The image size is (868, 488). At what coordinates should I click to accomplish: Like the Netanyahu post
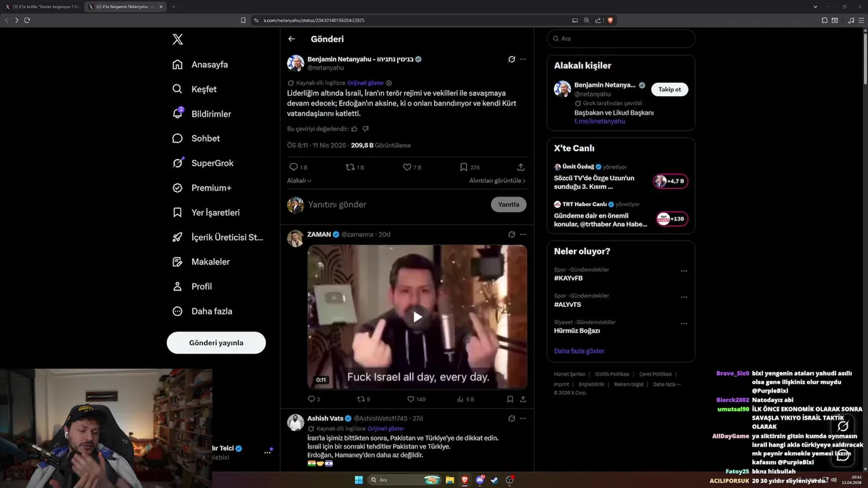coord(412,167)
